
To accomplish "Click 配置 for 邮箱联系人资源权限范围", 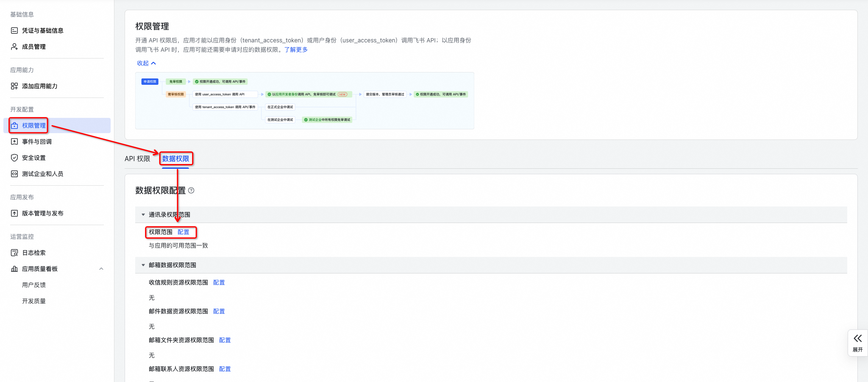I will pos(225,369).
